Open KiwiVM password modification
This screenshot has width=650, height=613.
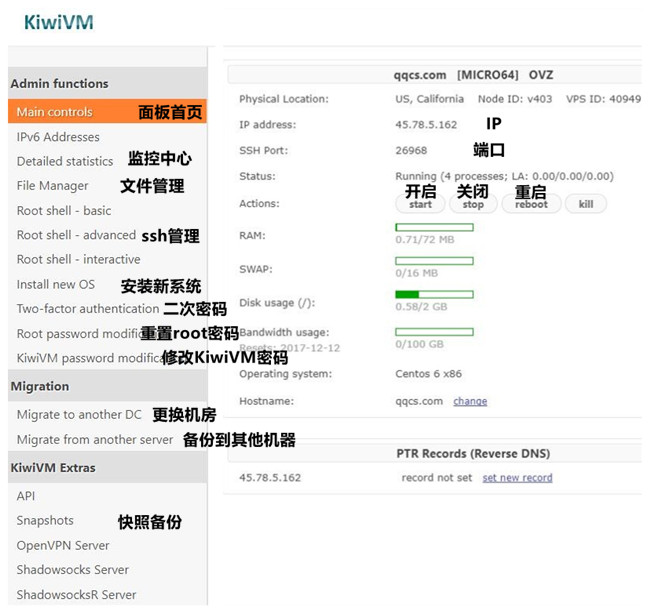click(x=90, y=358)
